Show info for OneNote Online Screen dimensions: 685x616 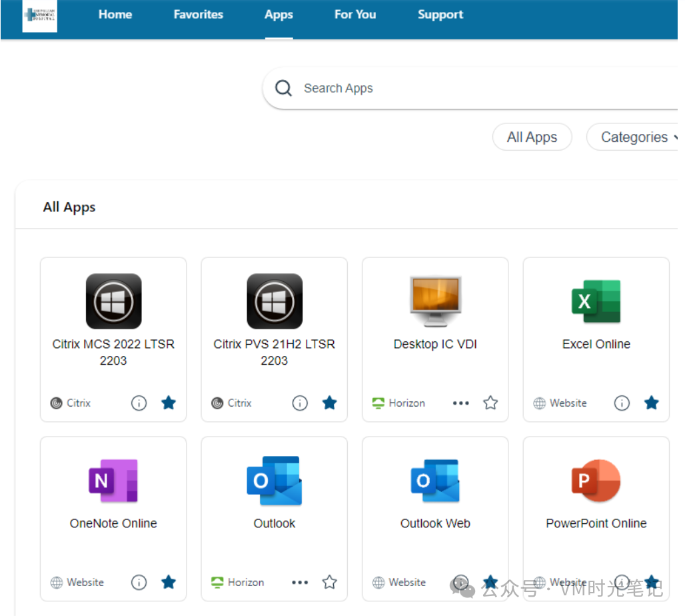pyautogui.click(x=139, y=583)
